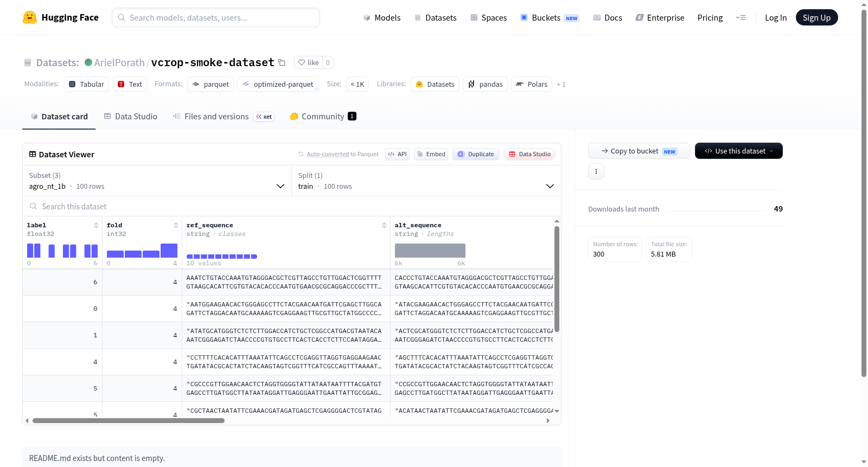The width and height of the screenshot is (868, 467).
Task: Open Docs in the top navigation
Action: (x=608, y=18)
